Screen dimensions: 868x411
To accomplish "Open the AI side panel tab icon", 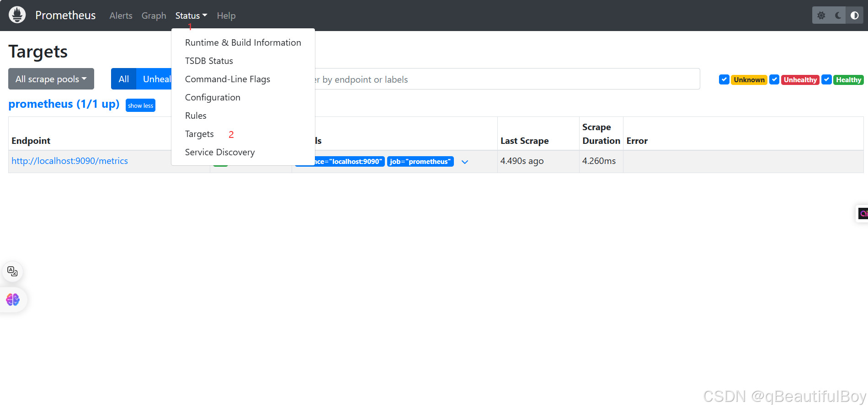I will 863,213.
